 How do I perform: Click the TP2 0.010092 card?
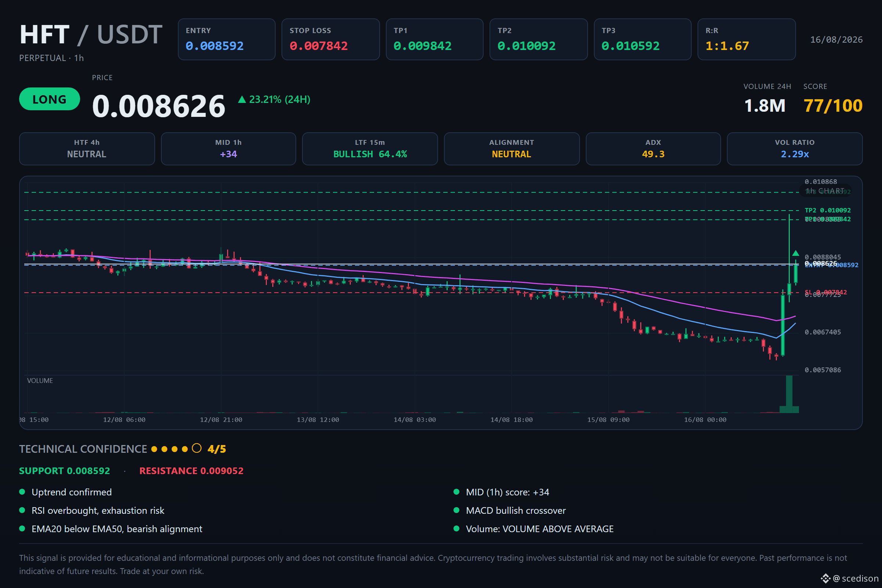click(x=538, y=39)
